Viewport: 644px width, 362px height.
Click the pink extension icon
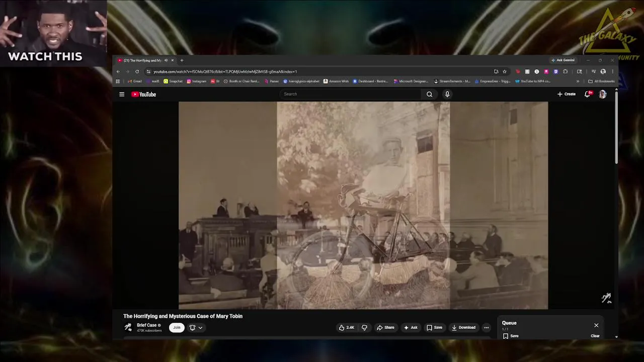click(x=546, y=71)
